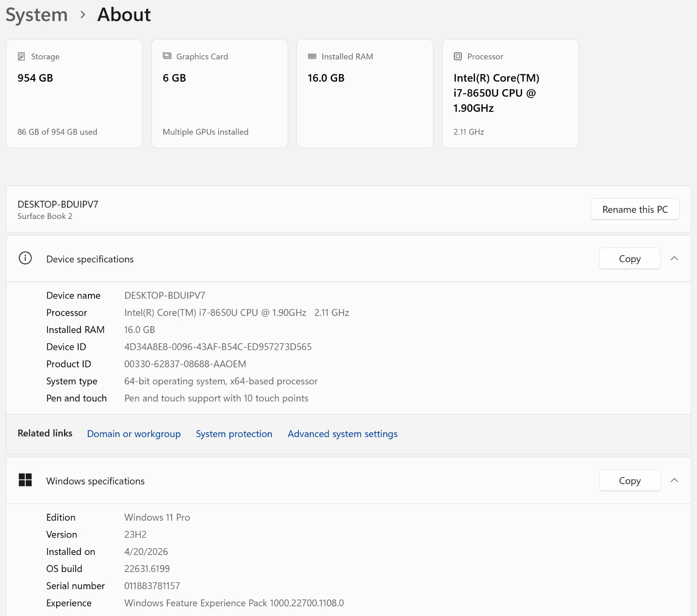Open Domain or workgroup link

tap(134, 434)
